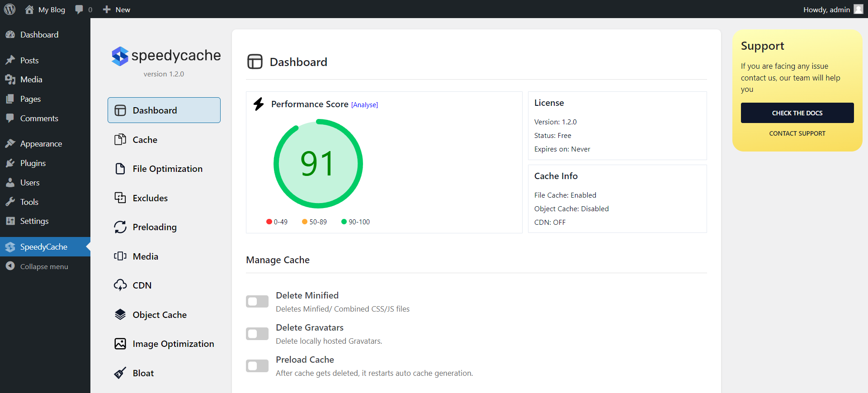Click the Settings sliders icon
868x393 pixels.
[10, 221]
